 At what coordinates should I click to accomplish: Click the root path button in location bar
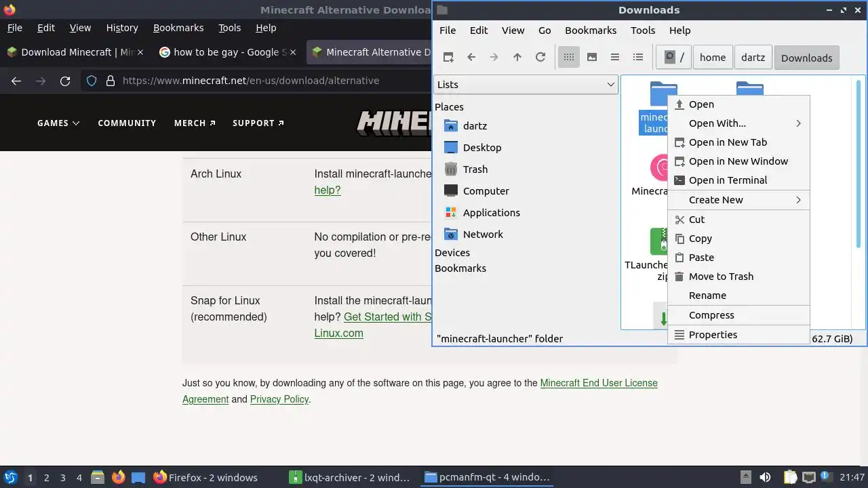tap(674, 58)
